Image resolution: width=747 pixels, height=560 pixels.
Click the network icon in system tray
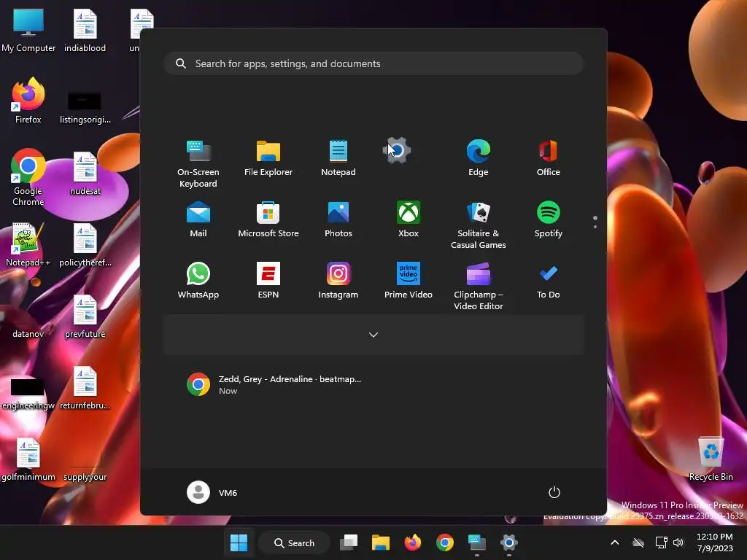coord(661,542)
